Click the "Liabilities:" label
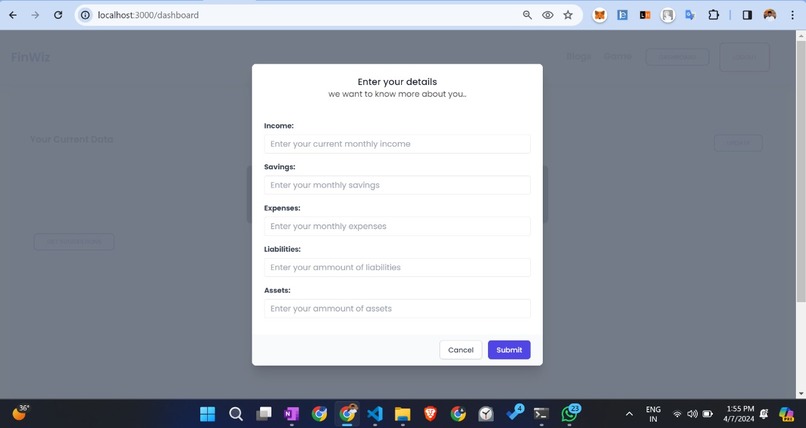The height and width of the screenshot is (428, 806). 282,249
